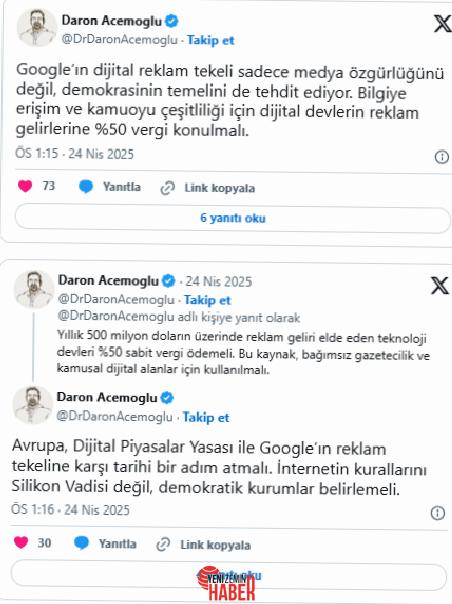Open info icon beside second tweet date

(438, 513)
